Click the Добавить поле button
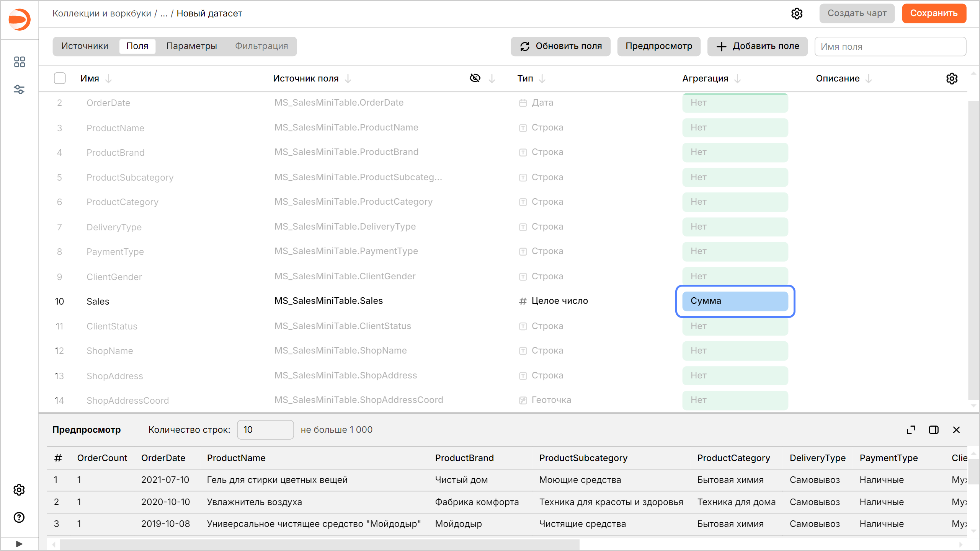The width and height of the screenshot is (980, 551). [758, 46]
